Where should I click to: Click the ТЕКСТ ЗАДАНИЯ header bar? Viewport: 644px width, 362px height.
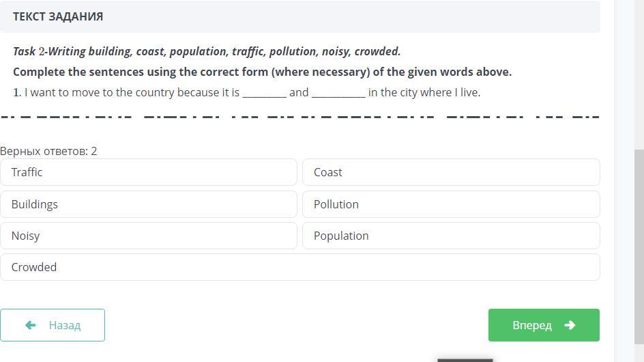coord(300,16)
